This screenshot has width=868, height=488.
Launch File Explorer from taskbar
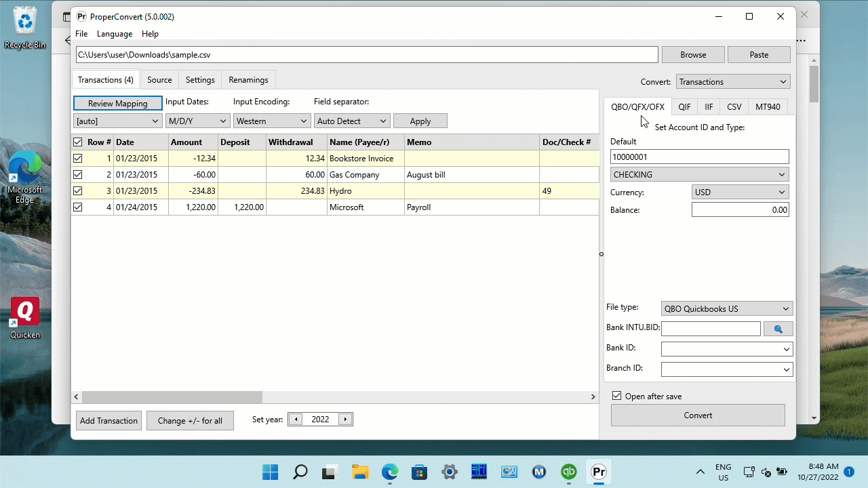(360, 472)
